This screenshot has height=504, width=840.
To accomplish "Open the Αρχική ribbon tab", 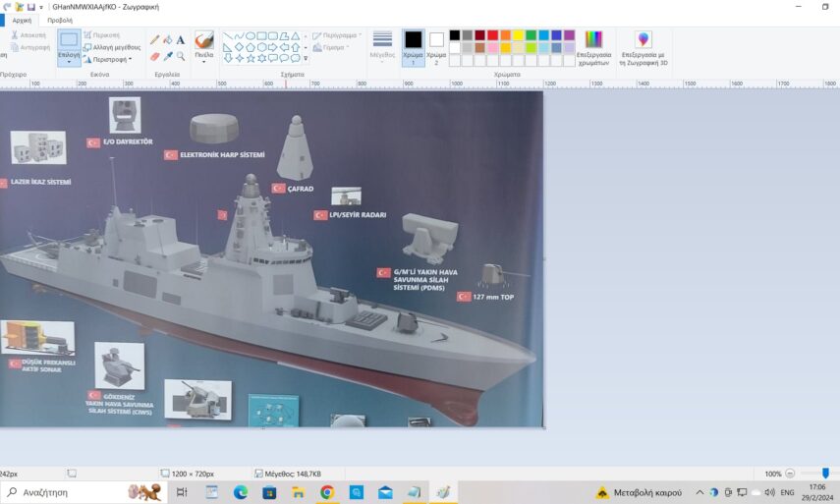I will (22, 20).
